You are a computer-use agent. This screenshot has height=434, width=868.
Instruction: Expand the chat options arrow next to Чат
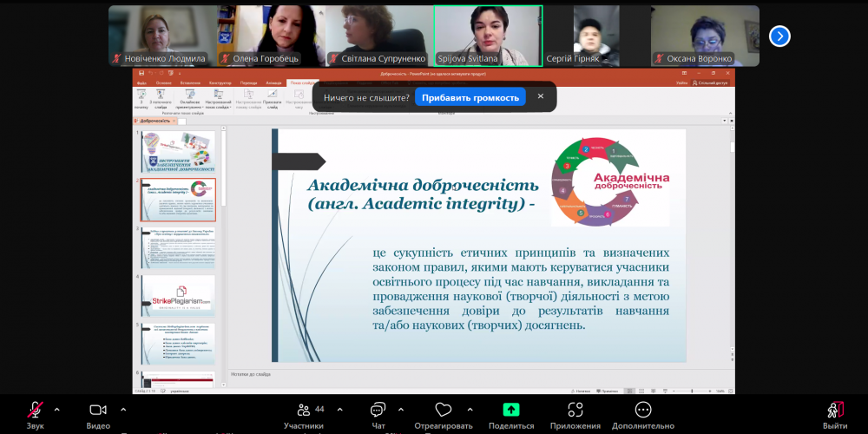(401, 409)
